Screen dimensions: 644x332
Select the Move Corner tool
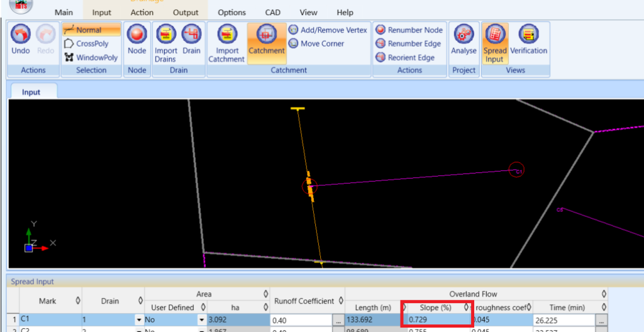(x=317, y=43)
